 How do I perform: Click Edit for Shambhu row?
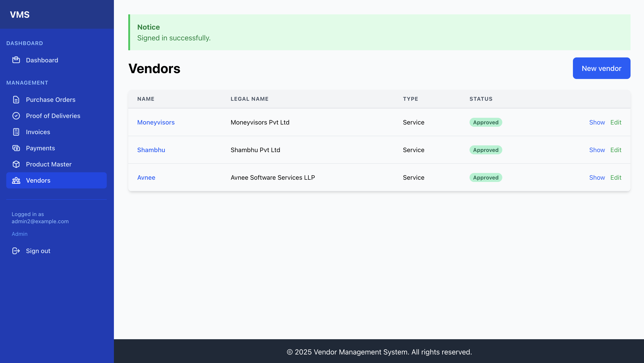616,150
